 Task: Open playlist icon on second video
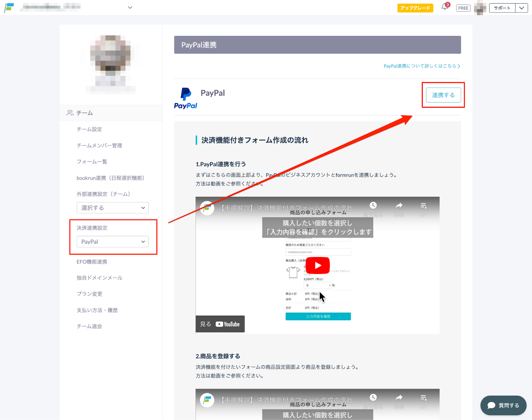(423, 398)
